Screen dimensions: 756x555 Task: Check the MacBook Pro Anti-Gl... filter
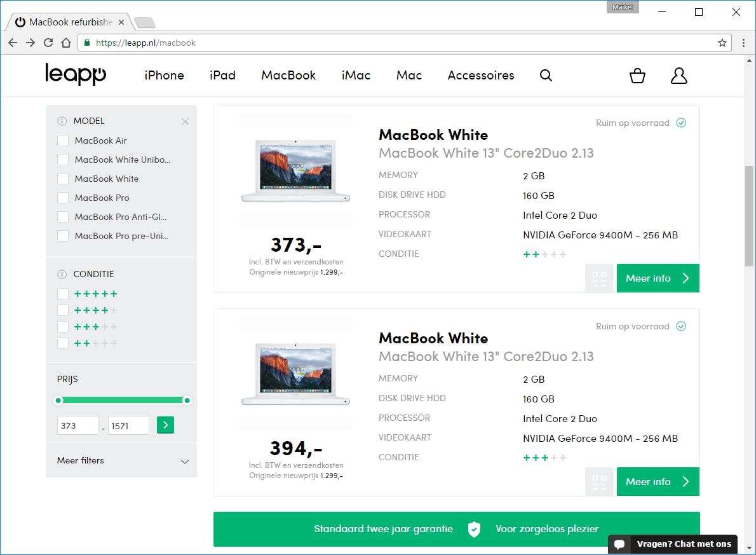[63, 217]
